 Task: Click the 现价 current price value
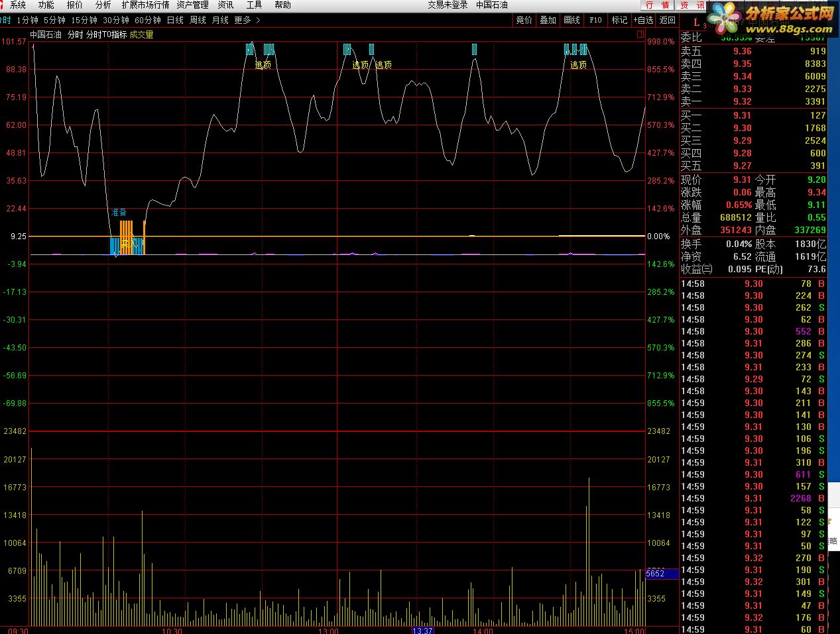click(742, 180)
